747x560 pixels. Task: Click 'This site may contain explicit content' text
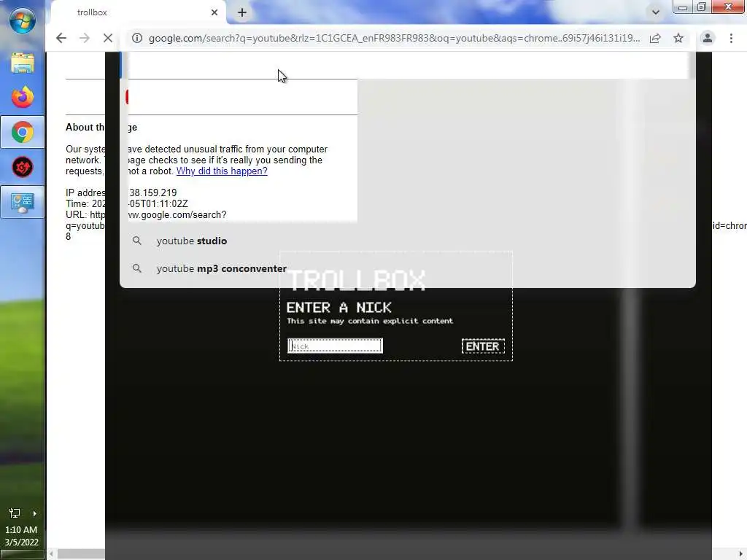(370, 321)
